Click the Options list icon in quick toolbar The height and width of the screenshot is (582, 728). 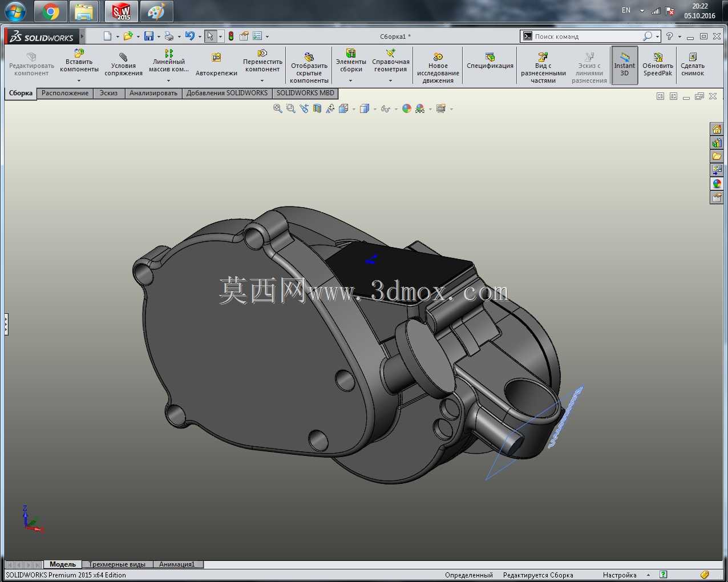click(257, 36)
